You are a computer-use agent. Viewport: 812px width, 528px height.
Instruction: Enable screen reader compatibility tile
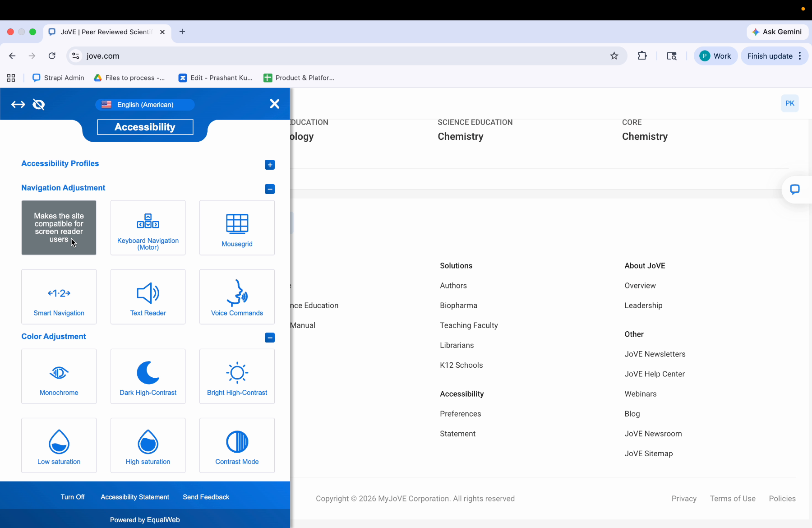(x=59, y=227)
